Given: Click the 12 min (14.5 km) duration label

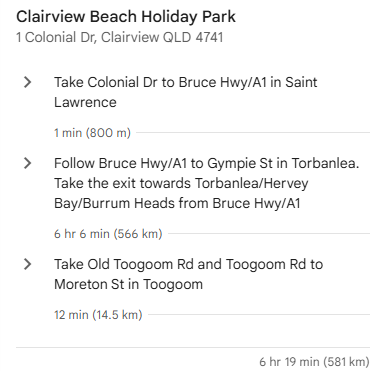Looking at the screenshot, I should click(x=98, y=315).
